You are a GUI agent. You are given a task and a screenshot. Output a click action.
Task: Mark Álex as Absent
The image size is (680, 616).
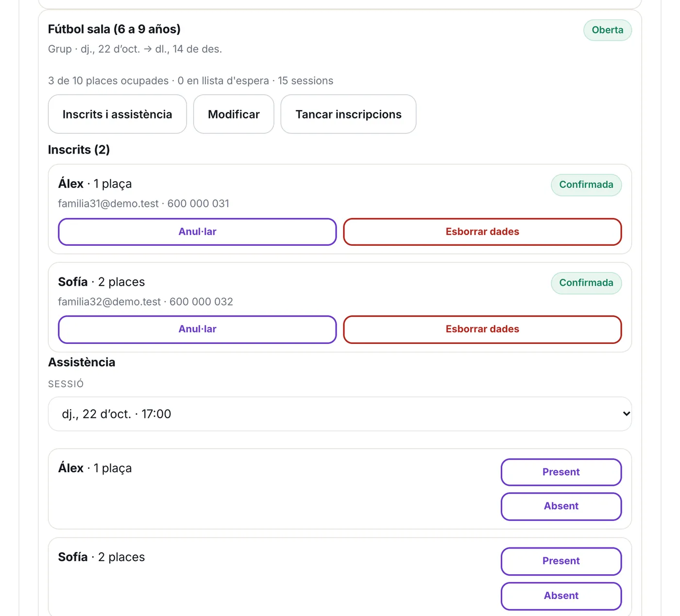(561, 506)
